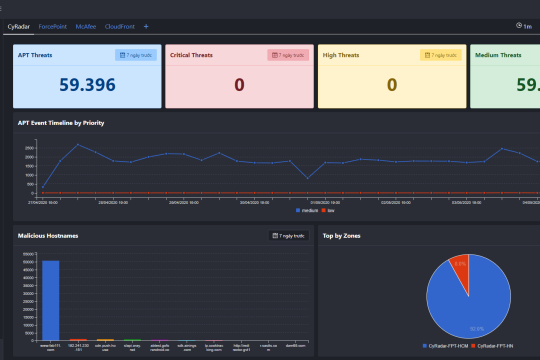Image resolution: width=540 pixels, height=360 pixels.
Task: Click the CyRadar-FPT-HN red legend swatch
Action: [x=473, y=346]
